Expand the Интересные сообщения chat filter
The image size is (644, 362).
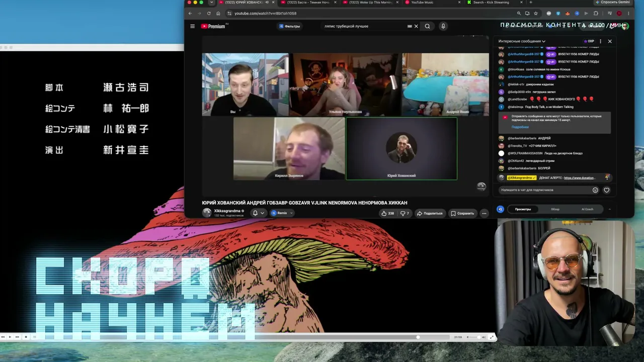522,41
